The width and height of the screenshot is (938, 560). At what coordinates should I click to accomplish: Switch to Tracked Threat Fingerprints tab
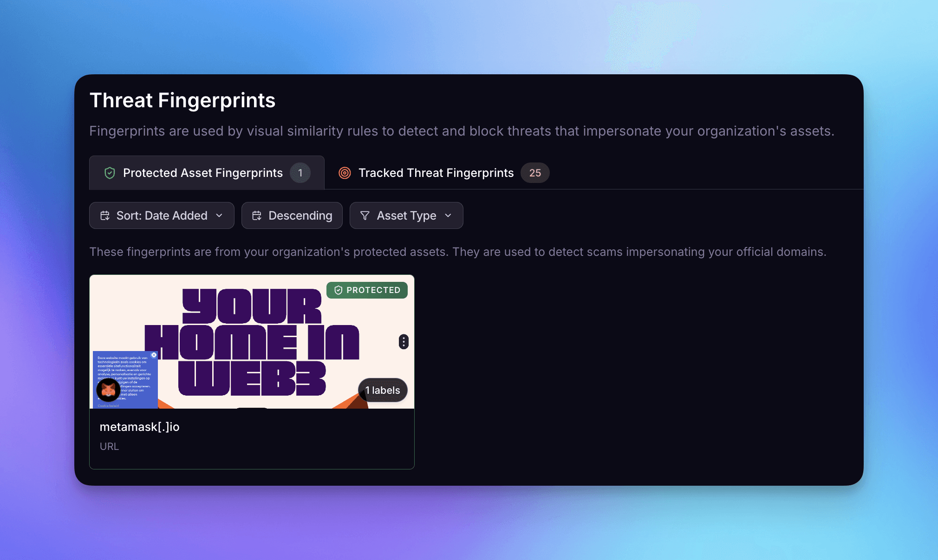pos(436,173)
